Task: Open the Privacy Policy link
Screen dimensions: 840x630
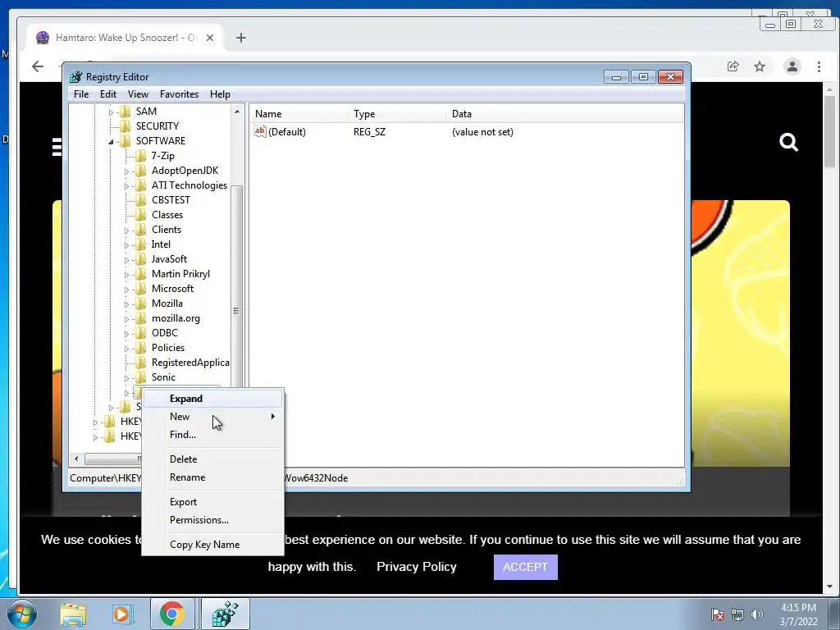Action: coord(416,567)
